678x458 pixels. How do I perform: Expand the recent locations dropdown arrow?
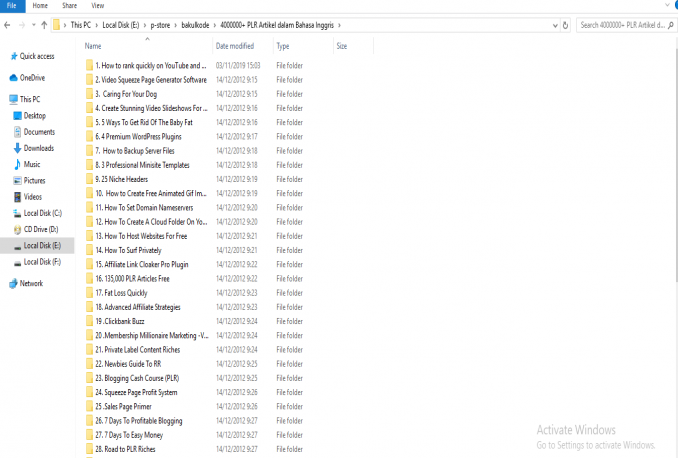32,24
